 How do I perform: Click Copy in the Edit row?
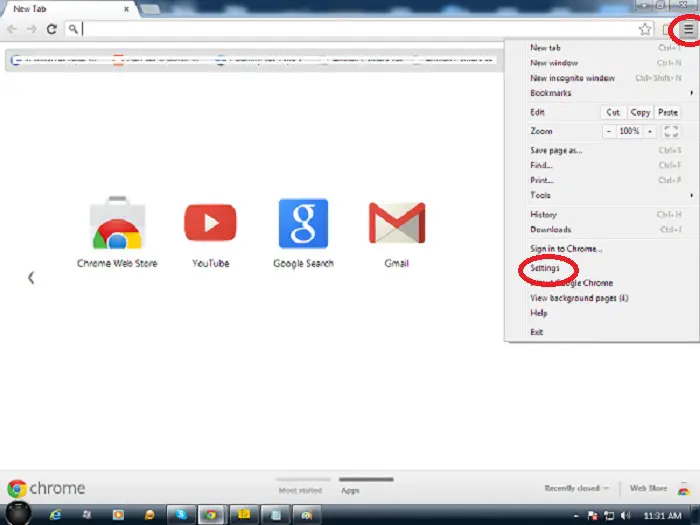click(640, 112)
